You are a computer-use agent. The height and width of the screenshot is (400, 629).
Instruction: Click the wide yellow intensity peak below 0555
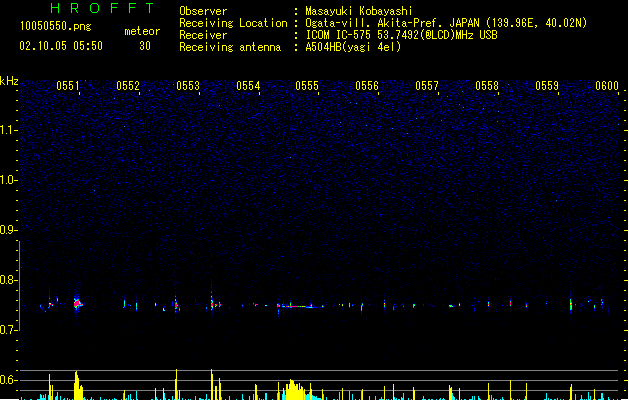click(295, 390)
